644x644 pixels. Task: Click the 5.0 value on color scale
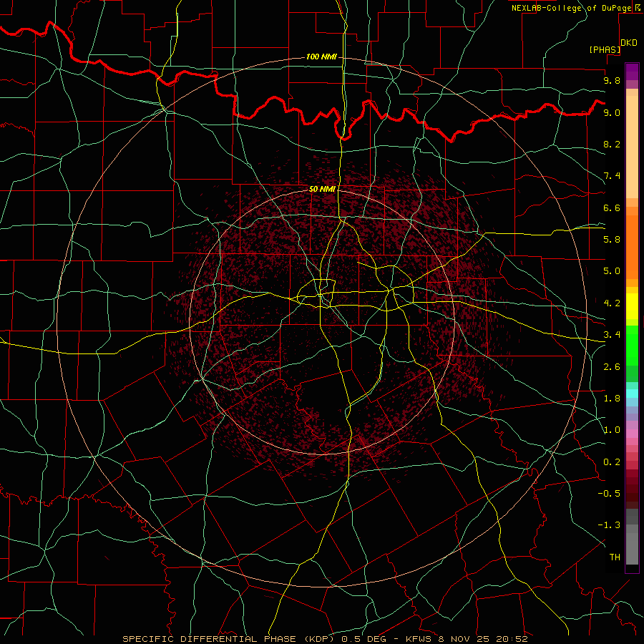coord(612,271)
